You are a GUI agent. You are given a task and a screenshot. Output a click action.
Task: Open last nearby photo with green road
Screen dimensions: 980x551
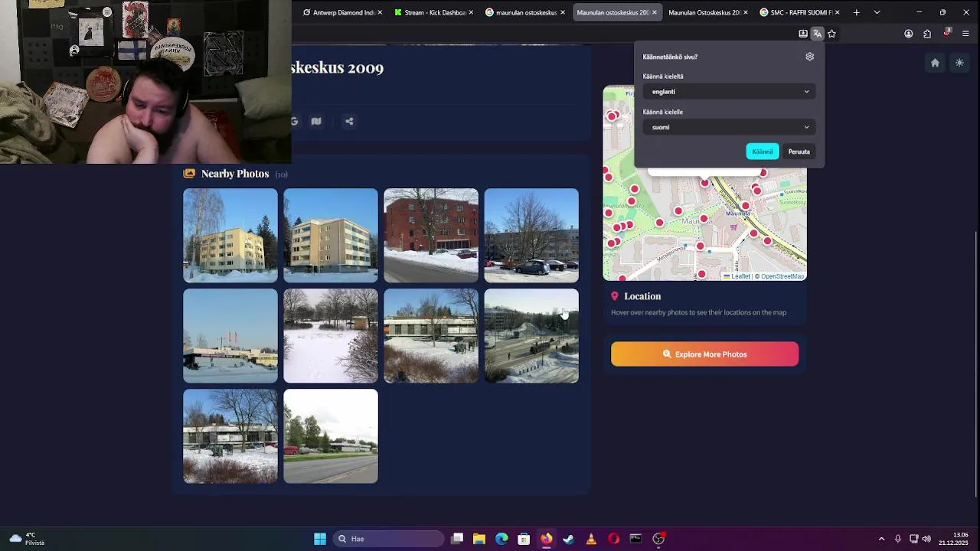[331, 436]
